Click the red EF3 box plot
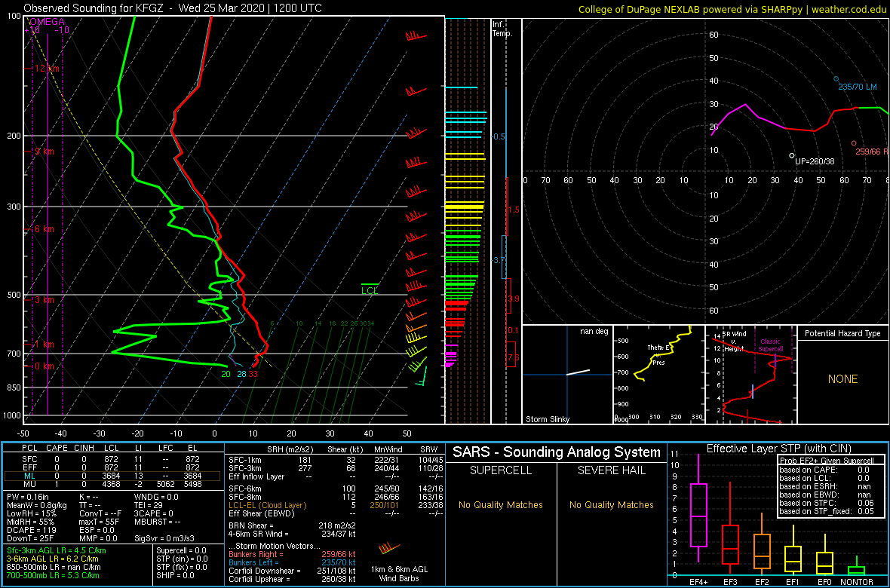The width and height of the screenshot is (890, 588). (730, 528)
